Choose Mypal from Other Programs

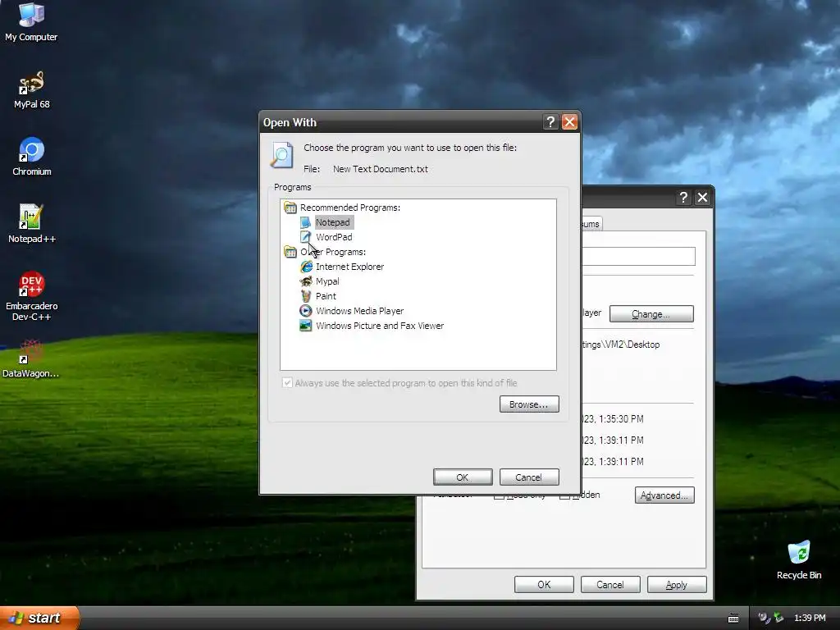pyautogui.click(x=327, y=281)
